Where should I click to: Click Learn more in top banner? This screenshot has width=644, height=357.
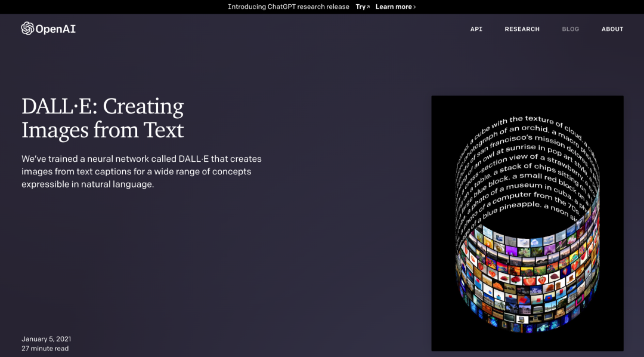click(x=395, y=7)
